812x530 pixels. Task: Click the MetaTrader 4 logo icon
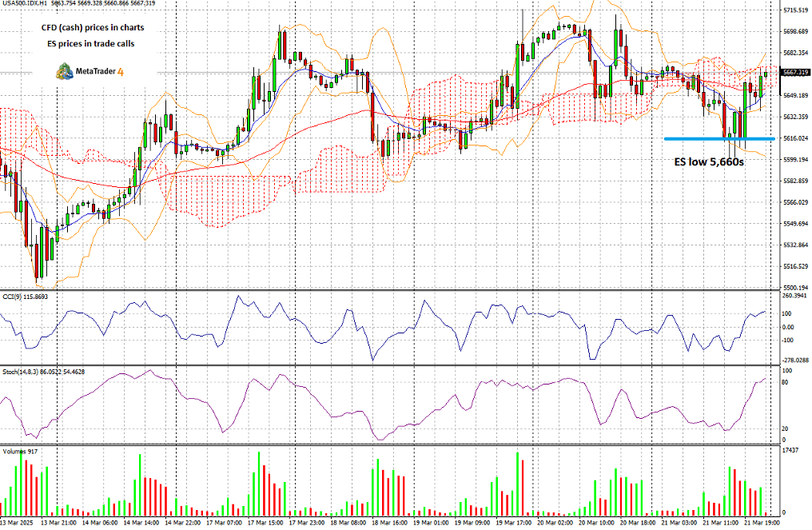click(x=64, y=71)
